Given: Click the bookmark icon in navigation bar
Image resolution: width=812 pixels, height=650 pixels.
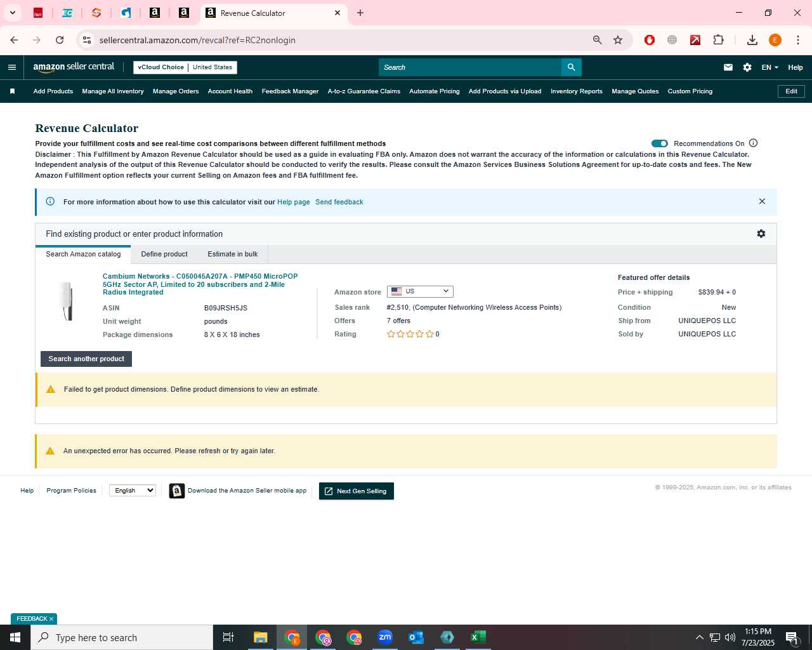Looking at the screenshot, I should tap(12, 91).
